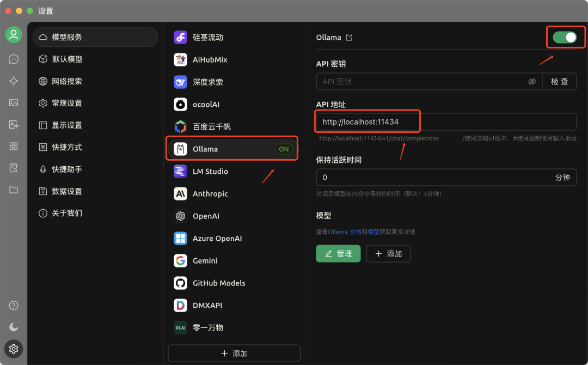Image resolution: width=588 pixels, height=365 pixels.
Task: Open the sparkle agents sidebar icon
Action: [14, 81]
